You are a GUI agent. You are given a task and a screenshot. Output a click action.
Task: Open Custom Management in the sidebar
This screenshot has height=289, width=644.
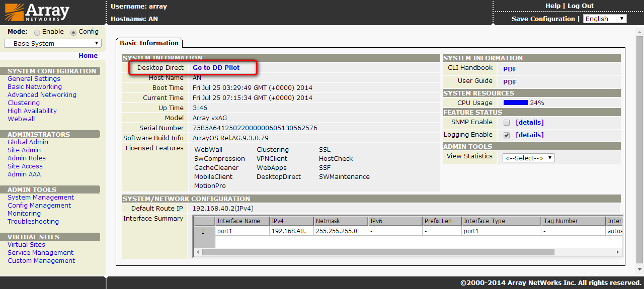[41, 261]
